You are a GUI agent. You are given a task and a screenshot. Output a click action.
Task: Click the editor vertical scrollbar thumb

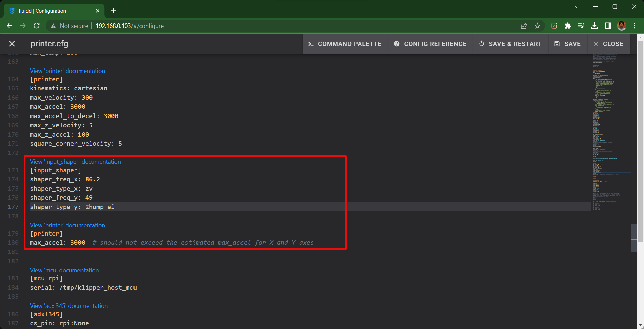(x=634, y=238)
